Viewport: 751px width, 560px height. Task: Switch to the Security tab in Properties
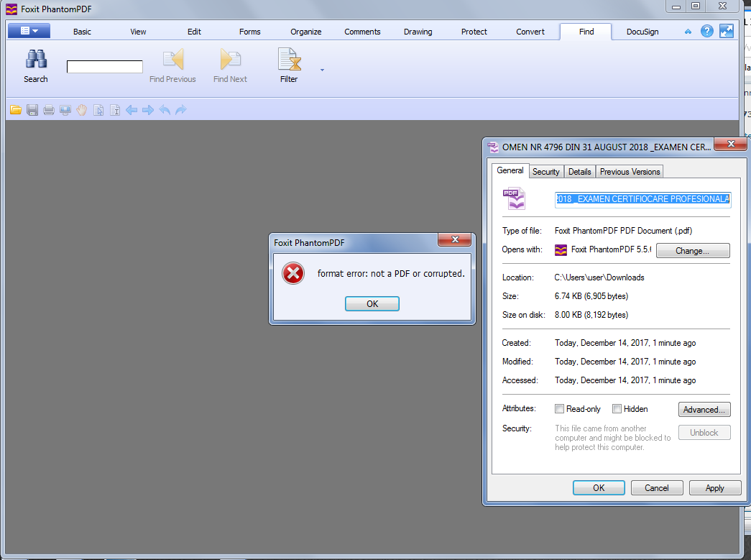545,172
